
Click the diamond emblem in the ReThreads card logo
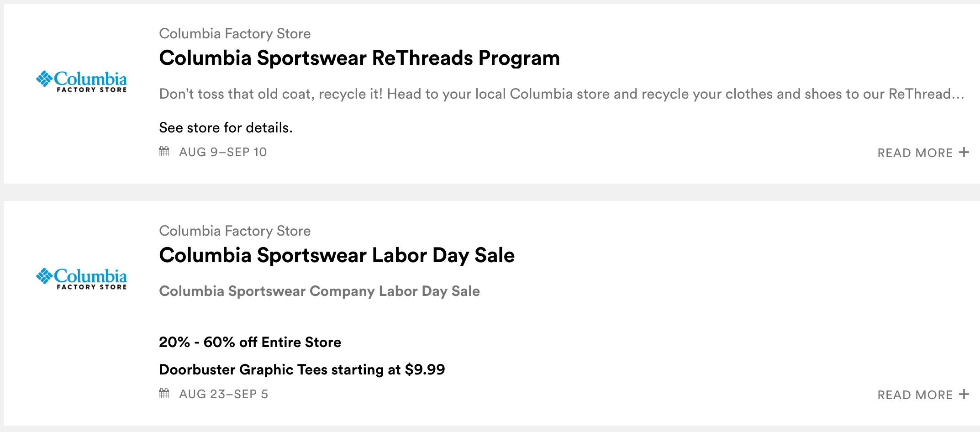click(44, 79)
